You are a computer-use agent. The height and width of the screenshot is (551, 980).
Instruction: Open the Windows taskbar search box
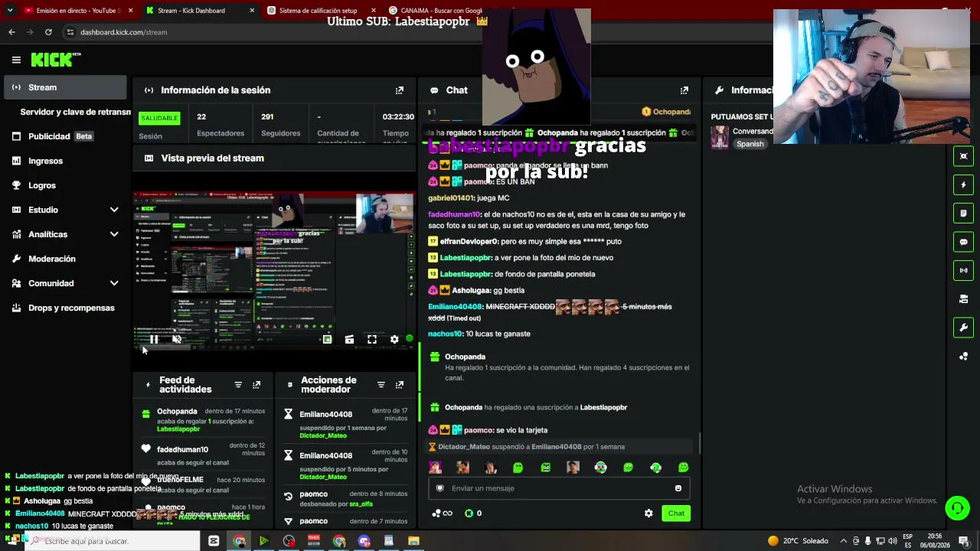(x=112, y=541)
